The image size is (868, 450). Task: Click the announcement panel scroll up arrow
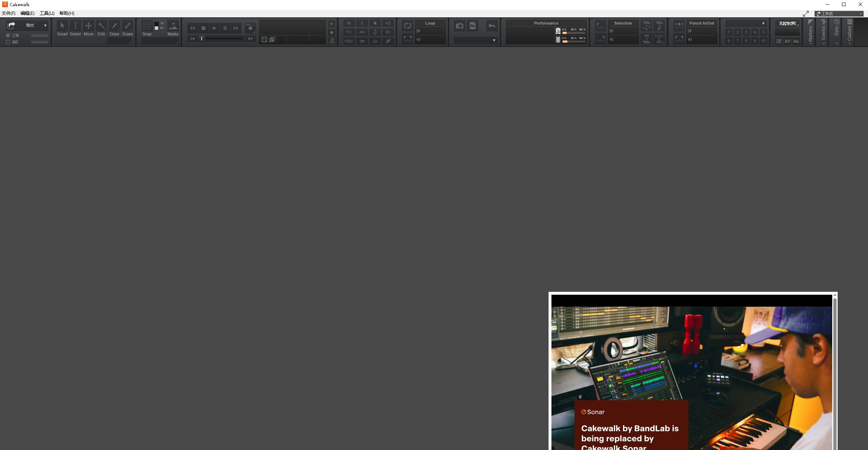(x=835, y=295)
